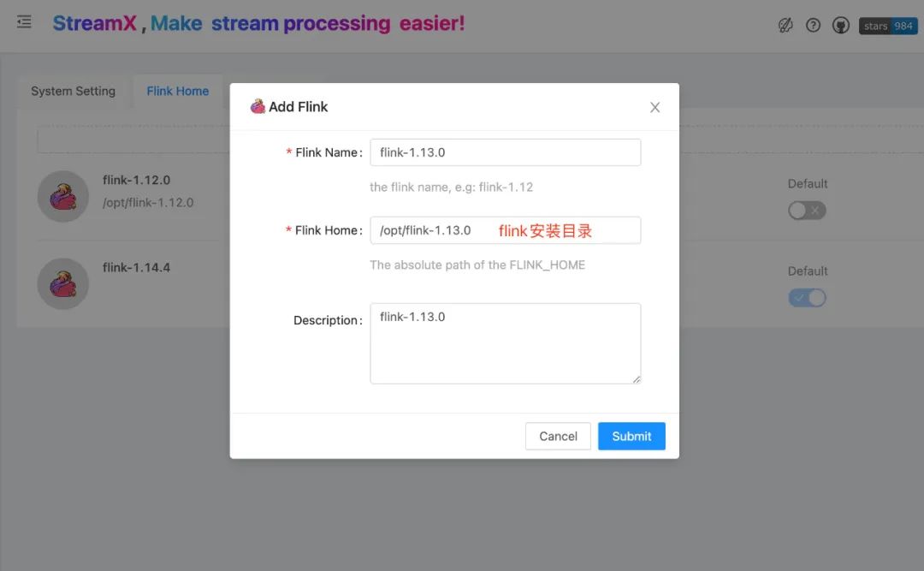This screenshot has width=924, height=571.
Task: Click the help question mark icon
Action: click(x=813, y=25)
